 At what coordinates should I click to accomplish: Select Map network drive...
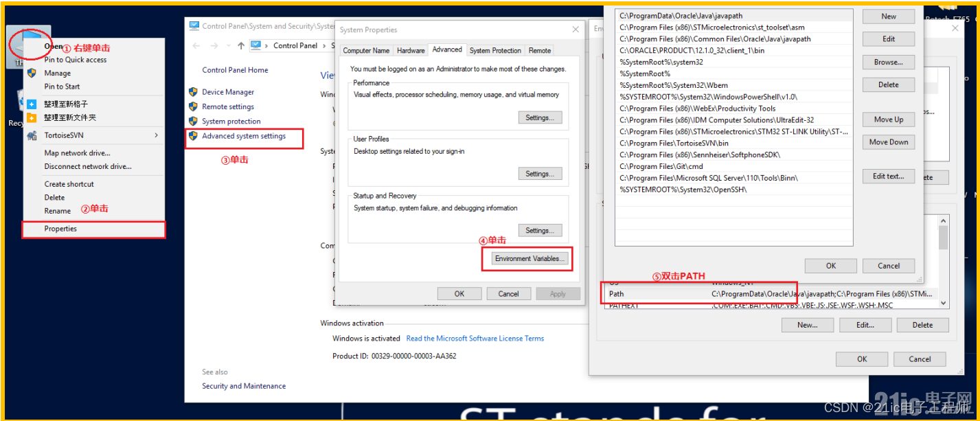pyautogui.click(x=77, y=153)
